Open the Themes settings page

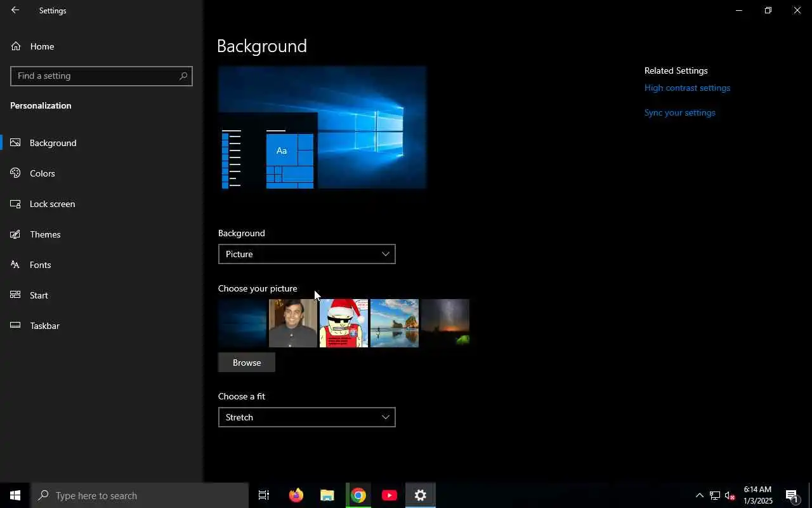tap(101, 234)
